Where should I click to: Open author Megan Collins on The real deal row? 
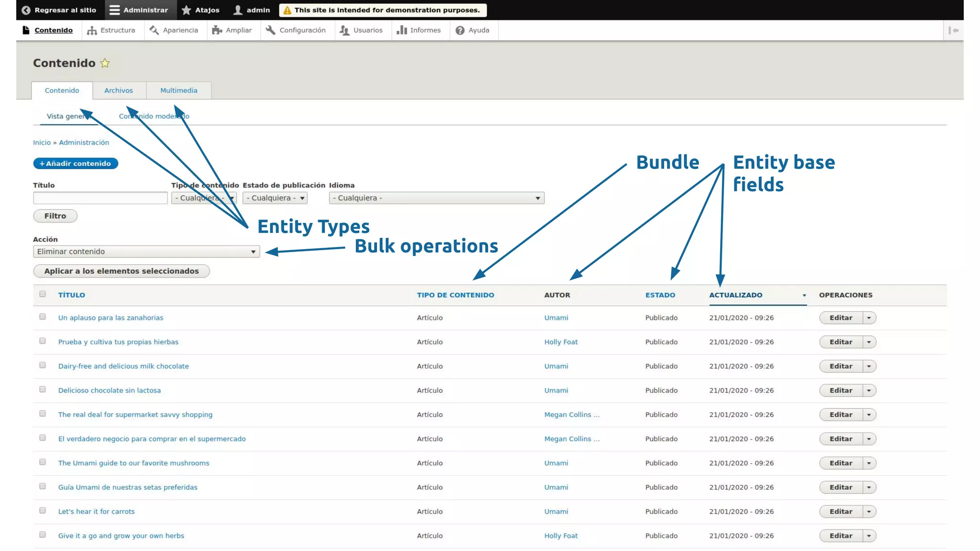(x=572, y=415)
